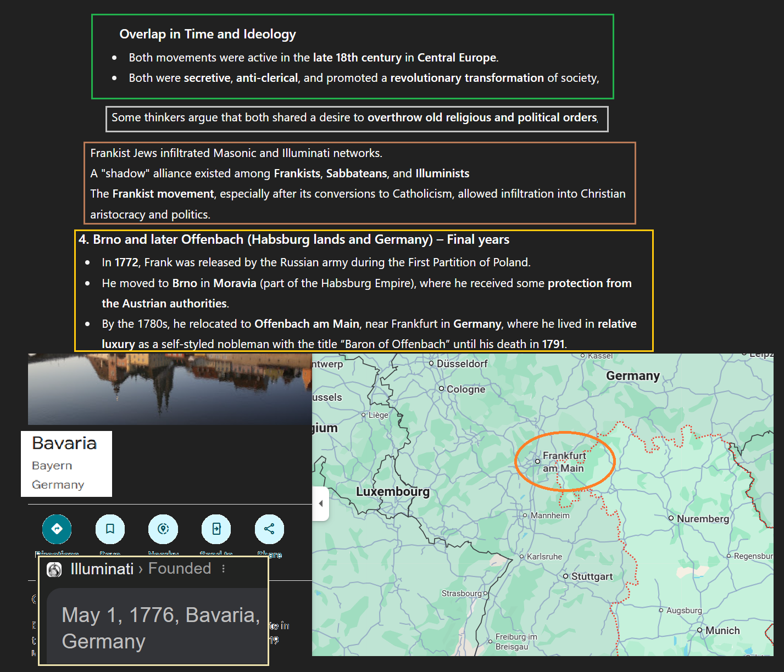The height and width of the screenshot is (672, 784).
Task: Open the three-dot menu beside Founded
Action: (x=223, y=569)
